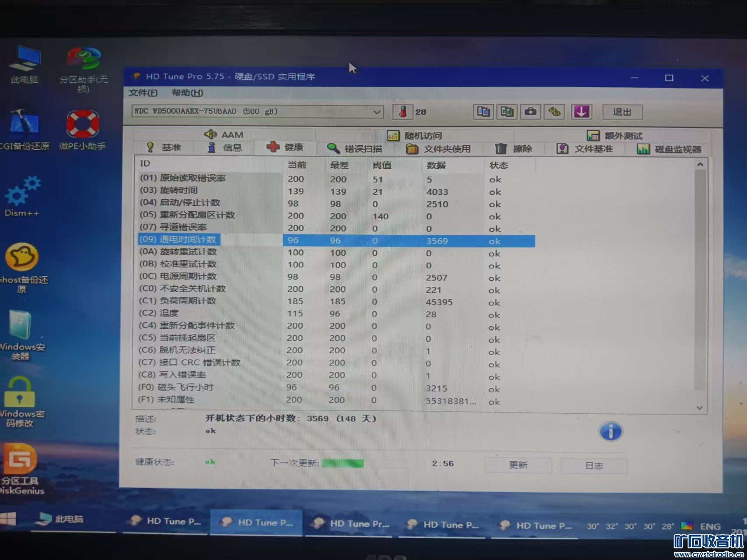The width and height of the screenshot is (747, 560).
Task: Select row (C1) 负荷周期计数
Action: [x=336, y=302]
